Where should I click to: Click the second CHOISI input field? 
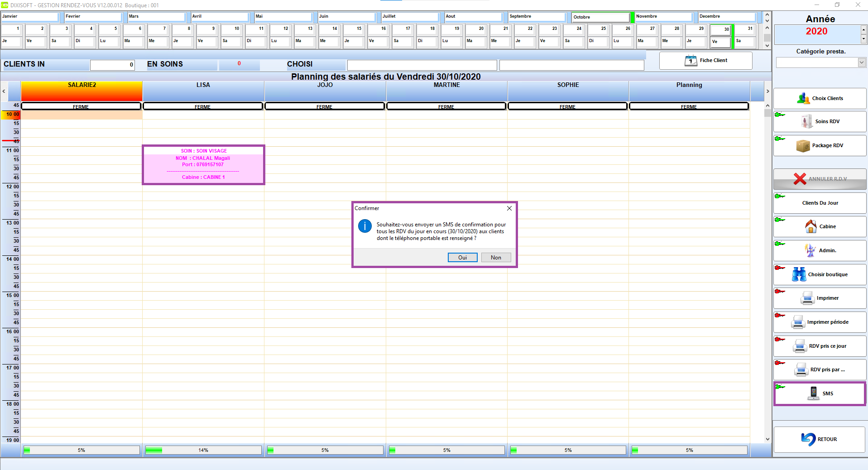click(571, 65)
